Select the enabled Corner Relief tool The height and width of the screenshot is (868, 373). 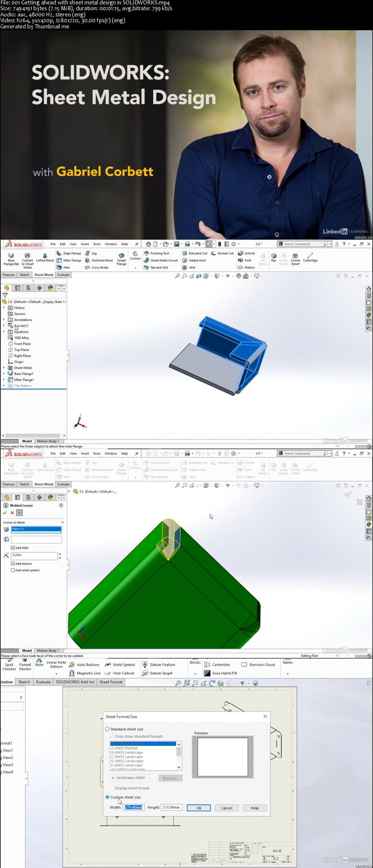pos(295,259)
